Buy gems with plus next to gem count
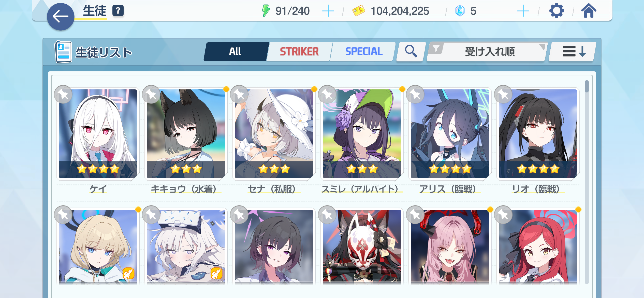This screenshot has height=298, width=644. pyautogui.click(x=523, y=11)
